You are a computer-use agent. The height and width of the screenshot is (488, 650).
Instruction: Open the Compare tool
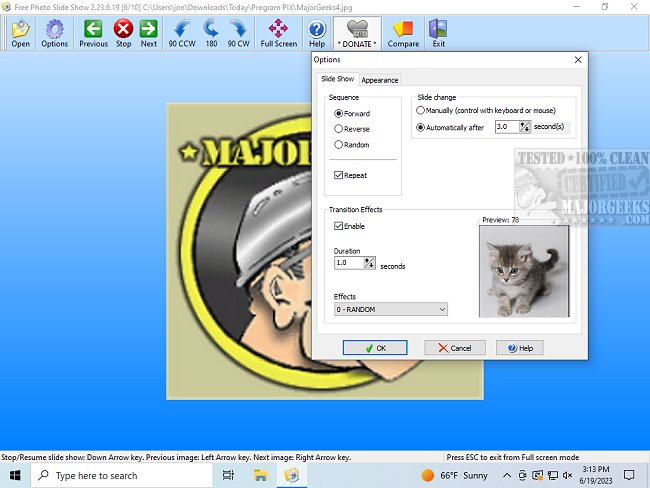[403, 29]
